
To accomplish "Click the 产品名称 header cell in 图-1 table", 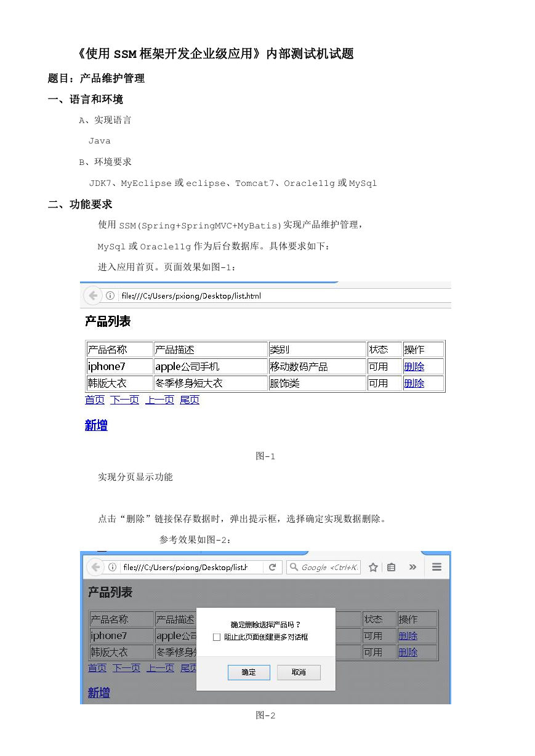I will [x=119, y=350].
